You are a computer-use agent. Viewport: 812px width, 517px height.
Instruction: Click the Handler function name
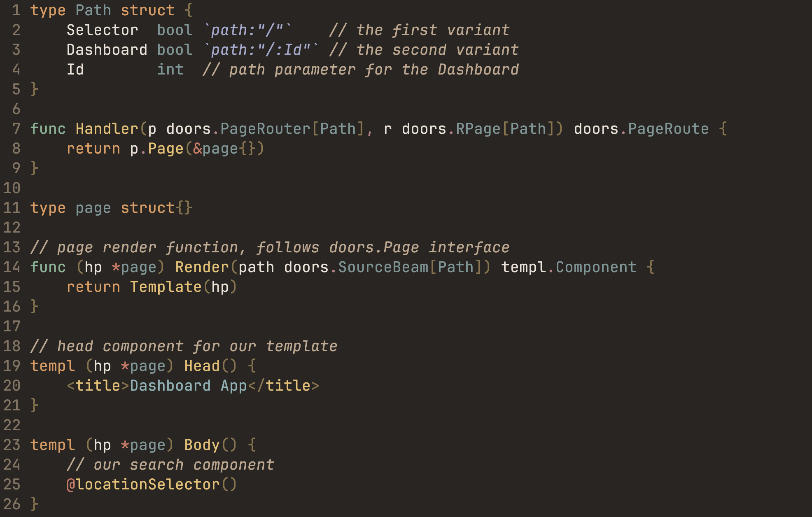point(107,129)
